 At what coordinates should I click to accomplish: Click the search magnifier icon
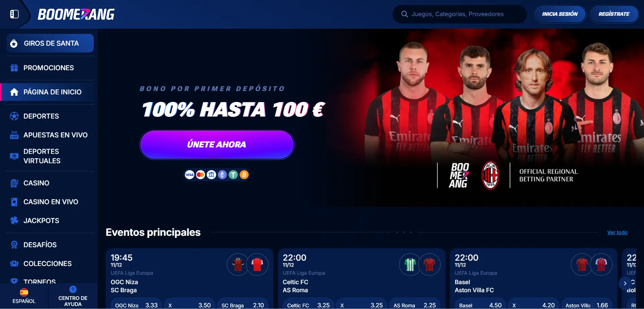404,14
